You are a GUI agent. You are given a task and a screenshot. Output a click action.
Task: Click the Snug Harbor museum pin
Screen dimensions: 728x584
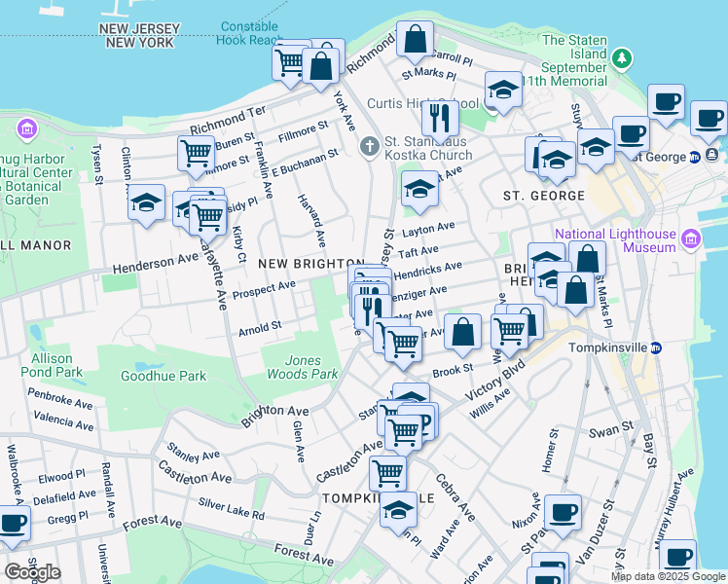[x=27, y=128]
